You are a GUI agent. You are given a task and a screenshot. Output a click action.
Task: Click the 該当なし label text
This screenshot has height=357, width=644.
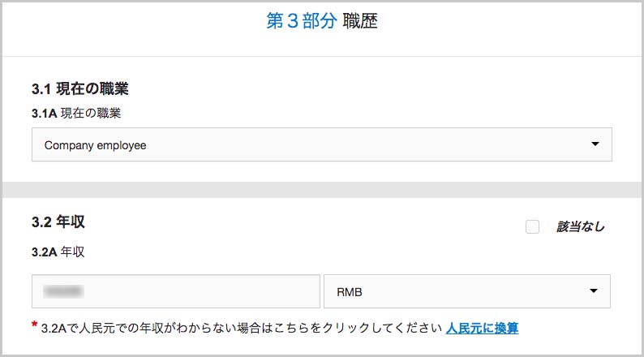click(x=581, y=226)
